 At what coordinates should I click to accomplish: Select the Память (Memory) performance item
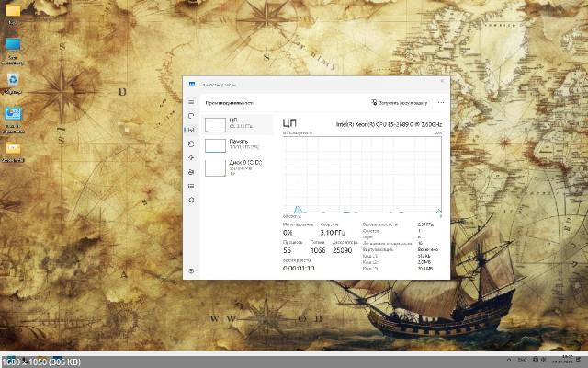(x=239, y=144)
